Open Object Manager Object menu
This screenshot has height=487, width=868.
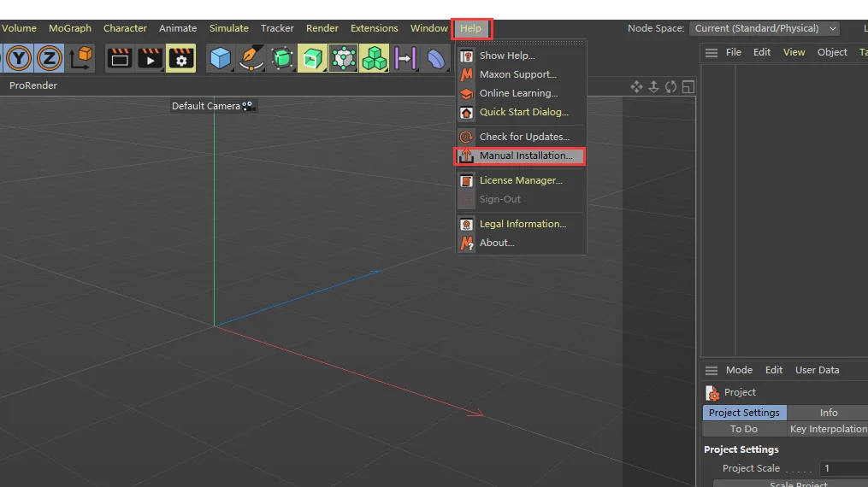point(832,52)
